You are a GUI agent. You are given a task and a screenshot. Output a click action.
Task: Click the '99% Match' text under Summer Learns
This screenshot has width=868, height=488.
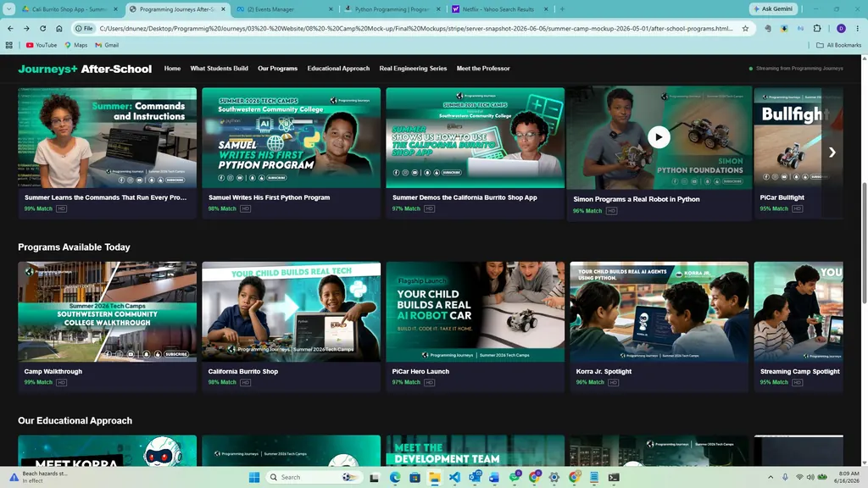pyautogui.click(x=38, y=208)
